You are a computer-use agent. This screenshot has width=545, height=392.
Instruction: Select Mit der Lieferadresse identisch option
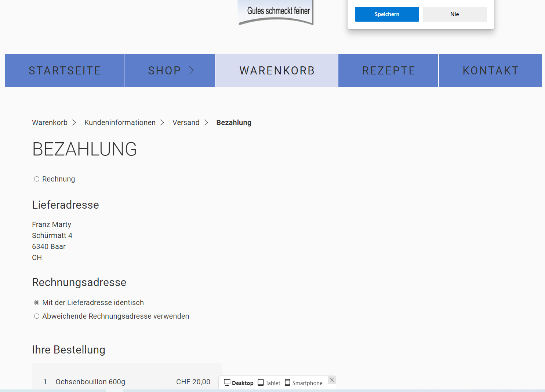37,303
